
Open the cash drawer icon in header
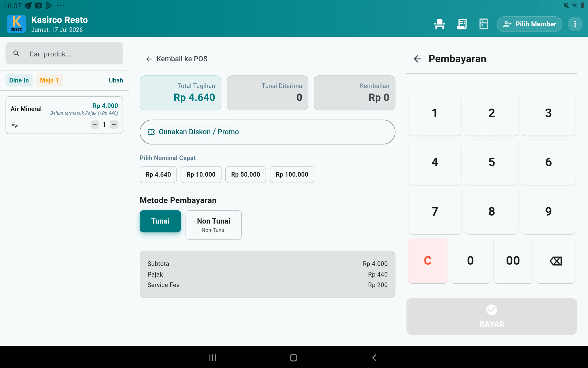(484, 24)
